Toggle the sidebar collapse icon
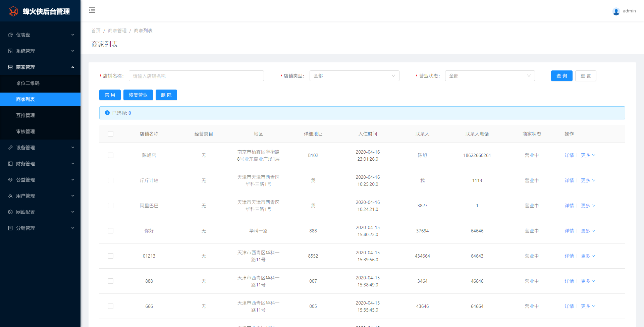The width and height of the screenshot is (644, 327). click(x=92, y=10)
